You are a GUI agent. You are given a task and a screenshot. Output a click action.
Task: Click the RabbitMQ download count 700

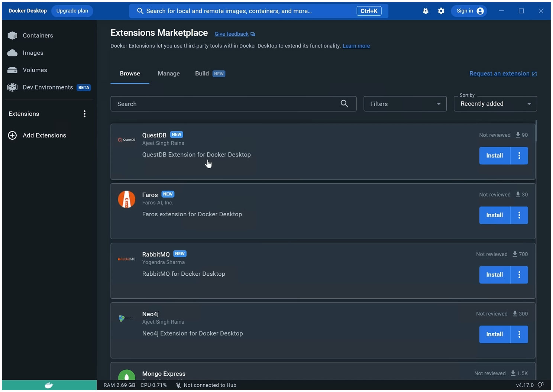pos(520,254)
